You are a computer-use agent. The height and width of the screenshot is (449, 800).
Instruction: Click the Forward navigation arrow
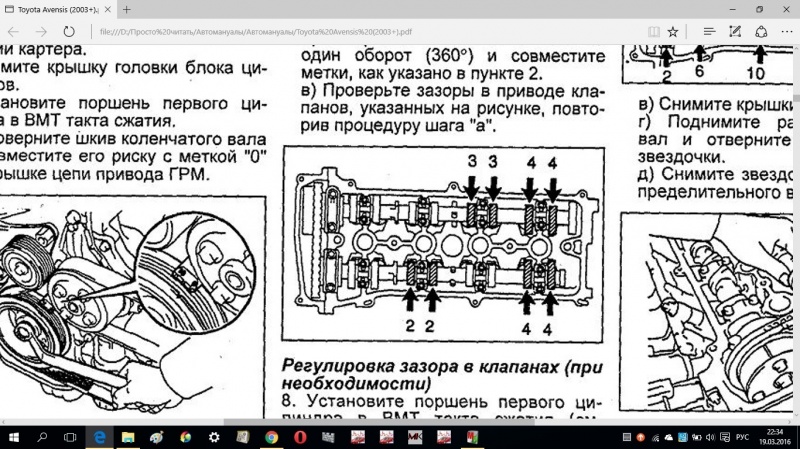coord(42,31)
